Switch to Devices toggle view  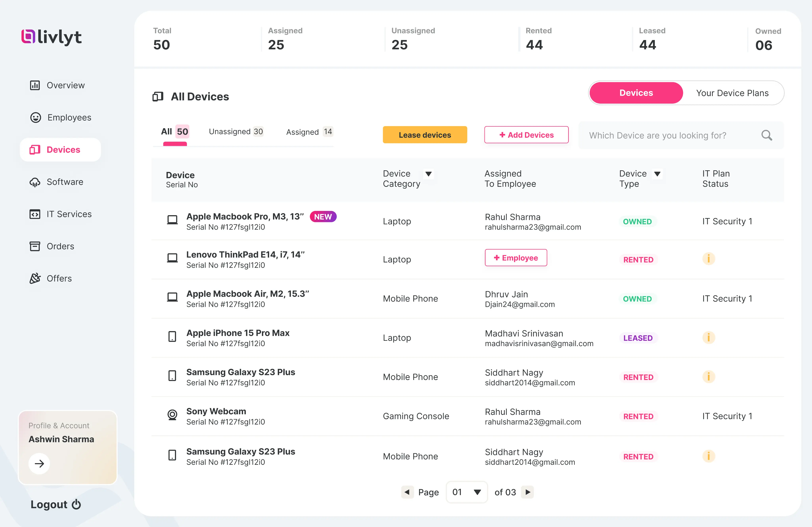coord(636,93)
